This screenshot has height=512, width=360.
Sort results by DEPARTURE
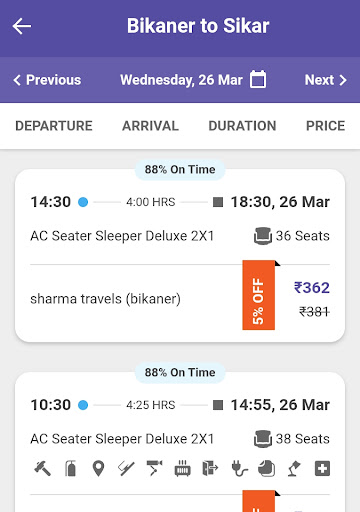click(54, 126)
